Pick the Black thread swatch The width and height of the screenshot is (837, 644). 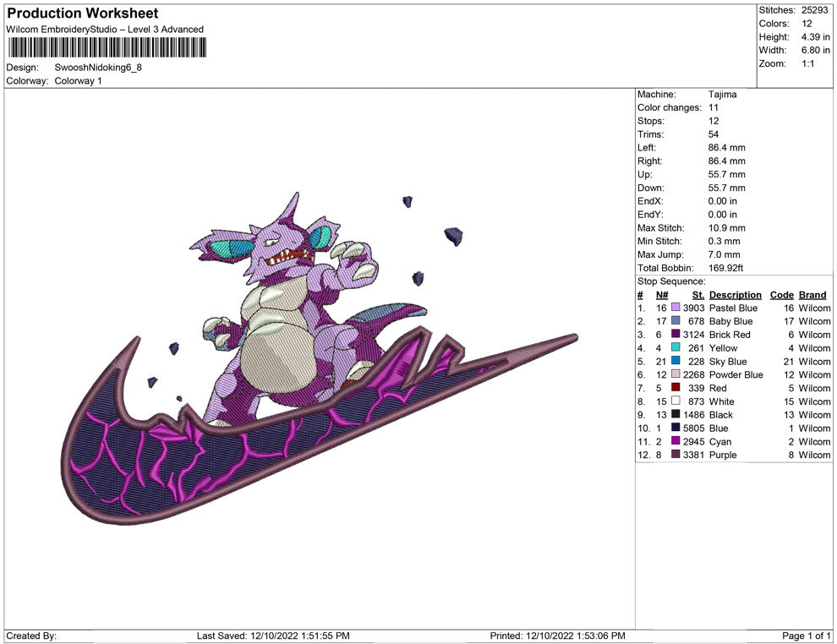pyautogui.click(x=676, y=415)
